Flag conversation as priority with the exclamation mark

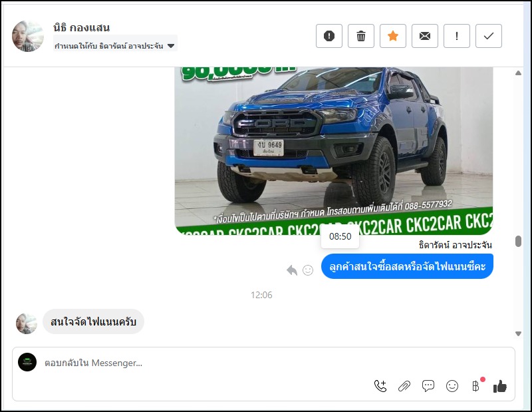(457, 36)
